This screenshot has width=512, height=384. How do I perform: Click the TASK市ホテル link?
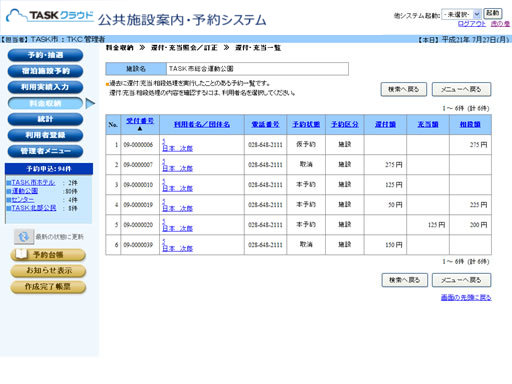coord(33,182)
